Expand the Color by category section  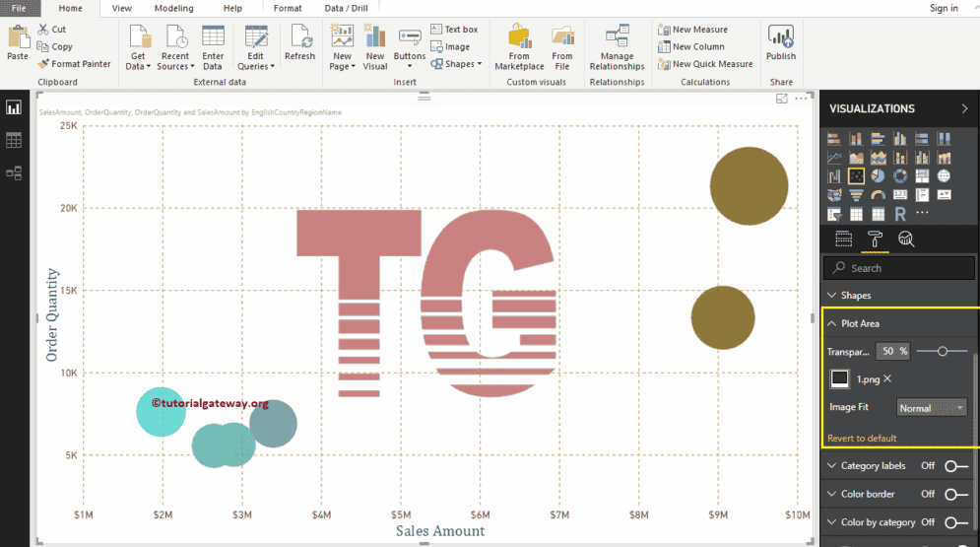[832, 522]
